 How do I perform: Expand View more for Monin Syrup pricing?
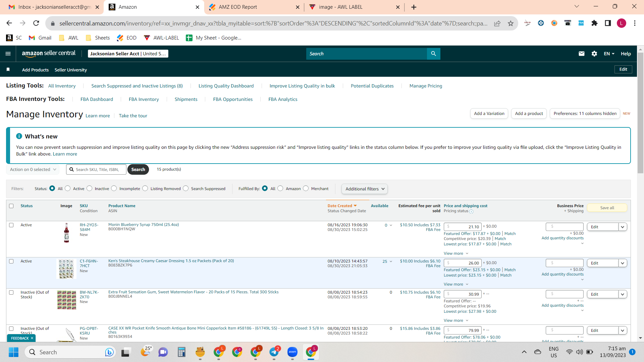pos(456,253)
